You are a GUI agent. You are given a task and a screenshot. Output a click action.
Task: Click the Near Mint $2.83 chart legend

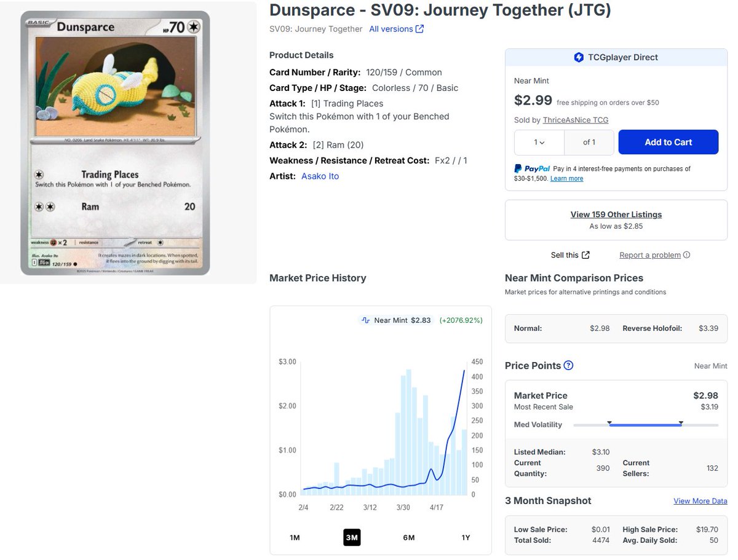click(396, 320)
